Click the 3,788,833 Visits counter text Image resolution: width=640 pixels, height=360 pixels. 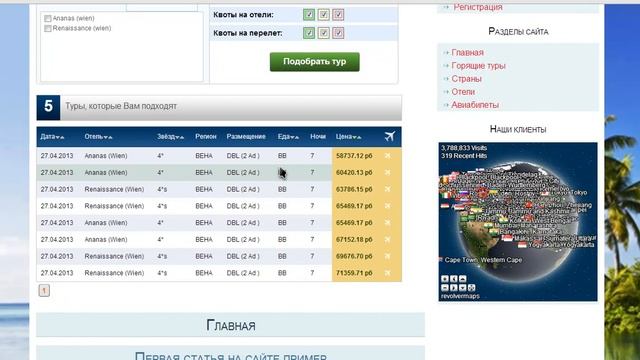pos(464,148)
